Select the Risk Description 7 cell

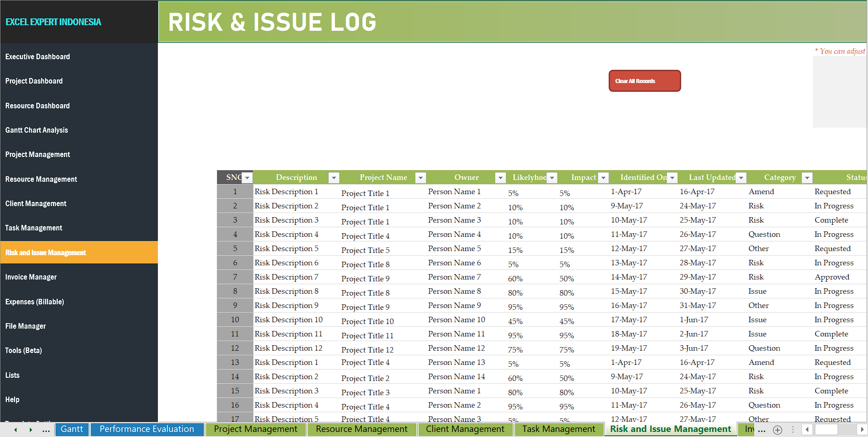pyautogui.click(x=286, y=277)
